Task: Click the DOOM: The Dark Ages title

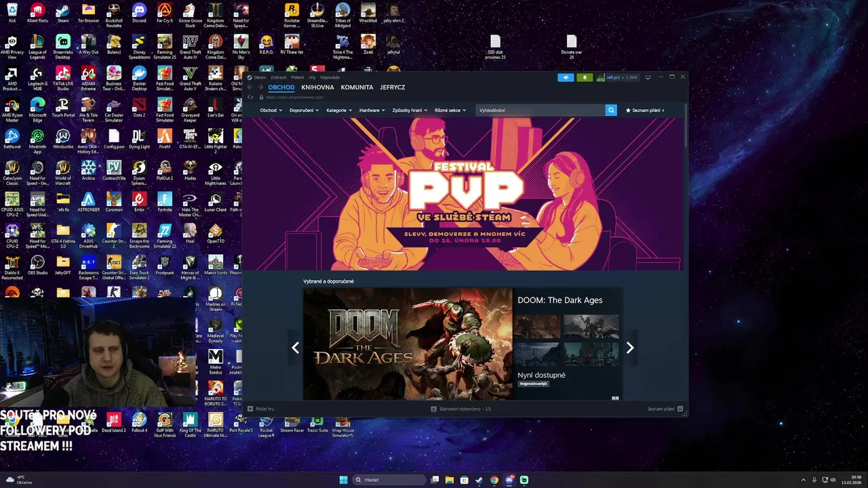Action: 559,300
